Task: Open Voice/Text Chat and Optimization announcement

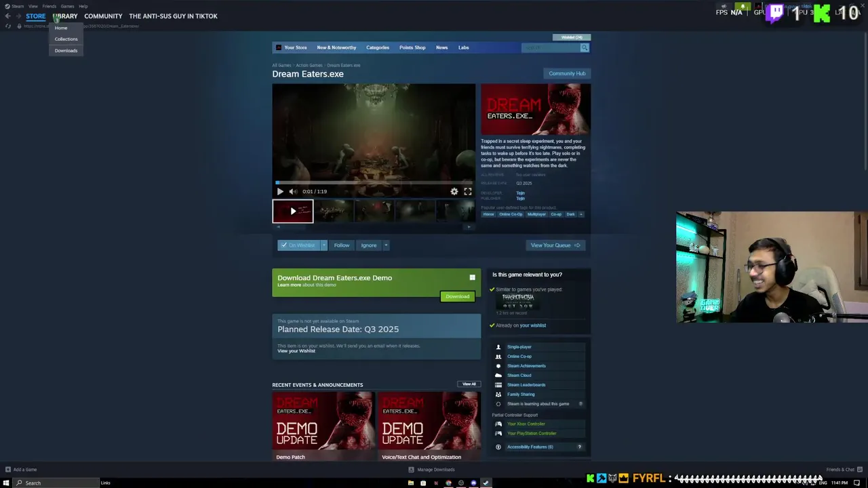Action: pos(429,421)
